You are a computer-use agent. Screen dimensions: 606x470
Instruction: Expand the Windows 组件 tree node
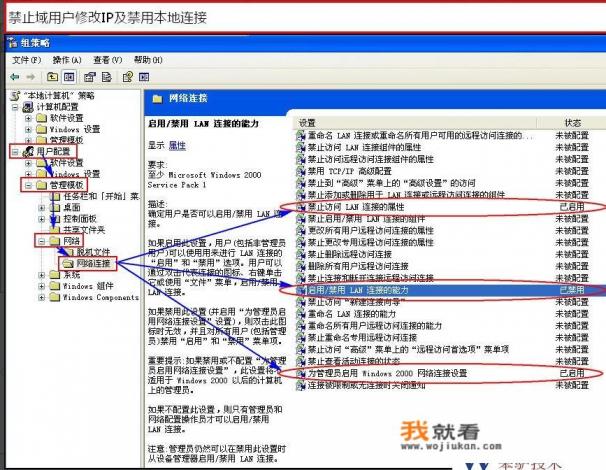click(x=42, y=286)
